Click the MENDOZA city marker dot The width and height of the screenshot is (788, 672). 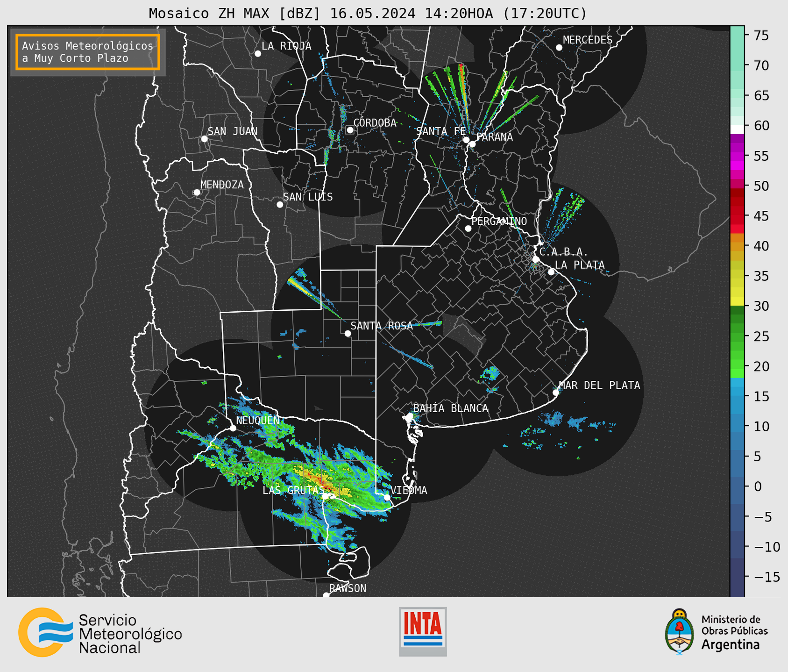click(197, 193)
